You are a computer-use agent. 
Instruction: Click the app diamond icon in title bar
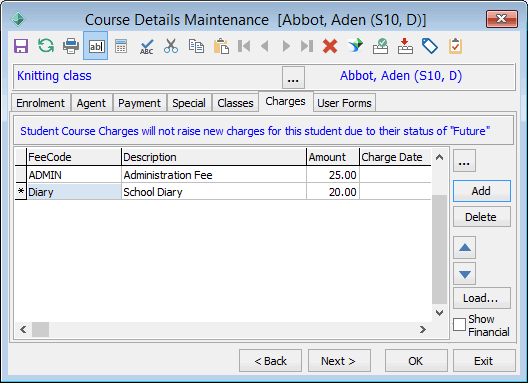pyautogui.click(x=18, y=19)
